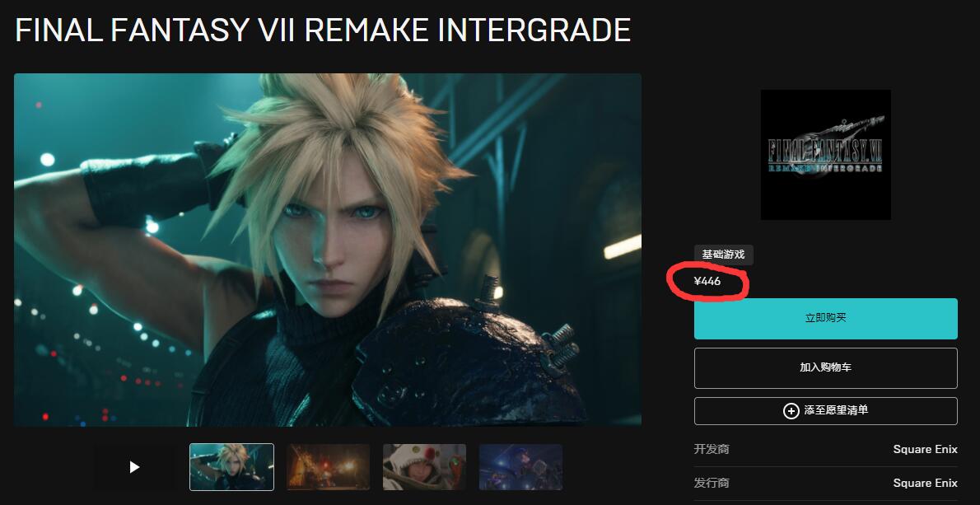This screenshot has width=980, height=505.
Task: Add to wishlist via 添至愿望清单
Action: (x=826, y=411)
